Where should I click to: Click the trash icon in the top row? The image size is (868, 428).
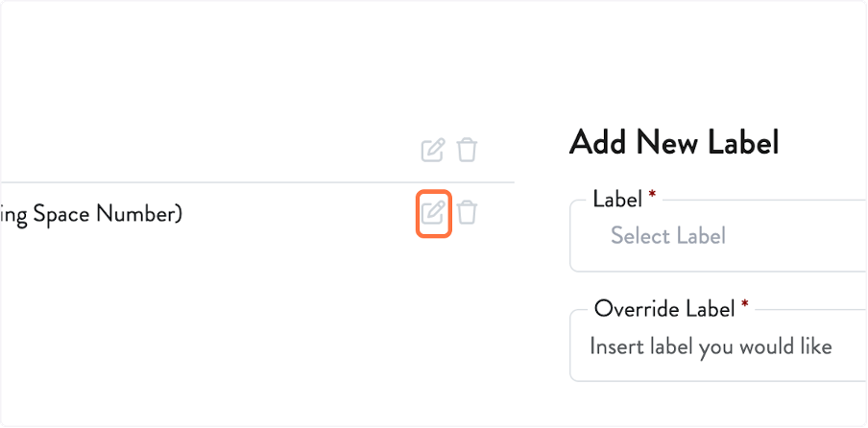pyautogui.click(x=467, y=150)
